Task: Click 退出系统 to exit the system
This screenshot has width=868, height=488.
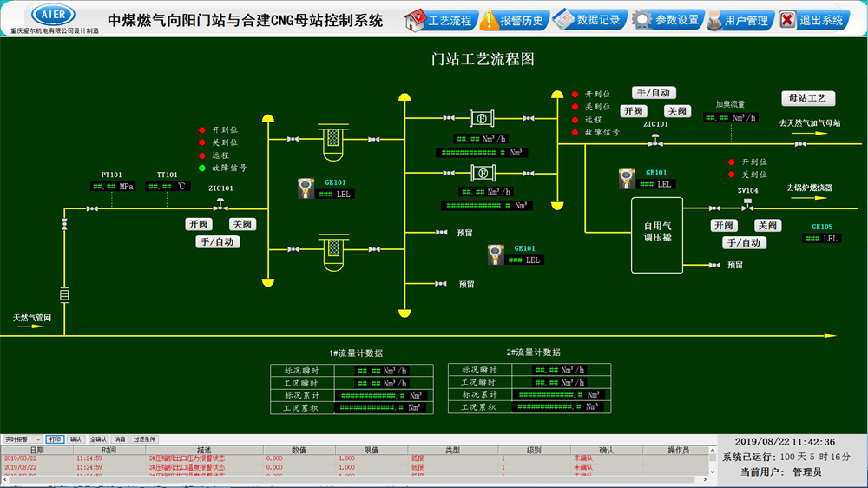Action: coord(813,20)
